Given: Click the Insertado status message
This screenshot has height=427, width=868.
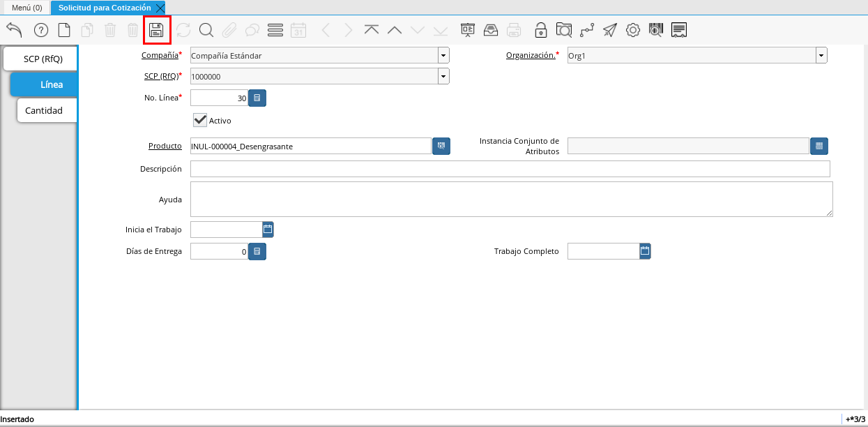Looking at the screenshot, I should (x=17, y=419).
